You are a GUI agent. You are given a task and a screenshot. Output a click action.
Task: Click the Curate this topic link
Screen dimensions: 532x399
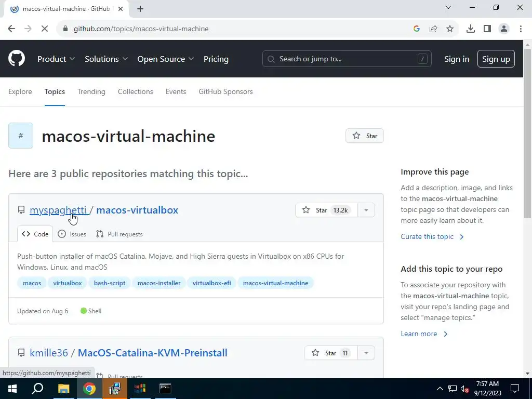pyautogui.click(x=432, y=236)
